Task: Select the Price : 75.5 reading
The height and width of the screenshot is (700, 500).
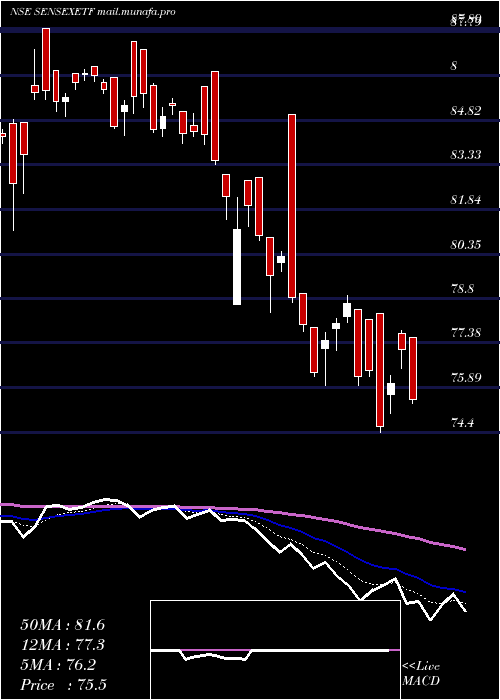Action: click(64, 684)
